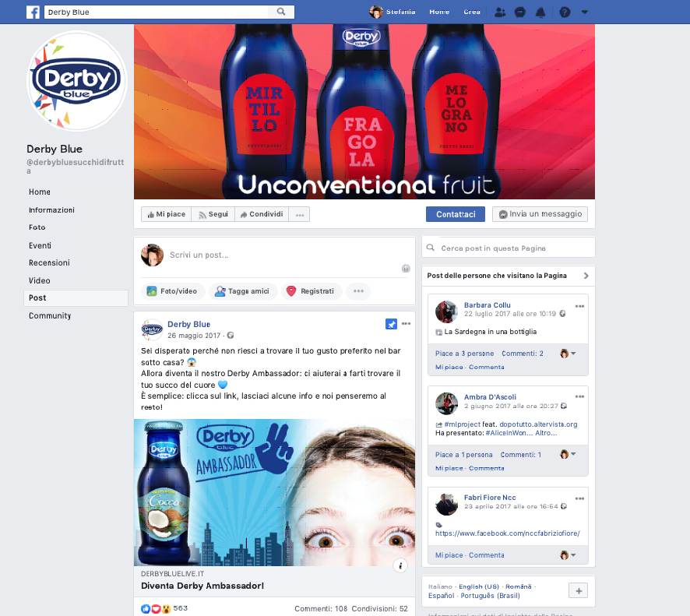The width and height of the screenshot is (690, 616).
Task: Click the reaction icons below the post
Action: 156,609
